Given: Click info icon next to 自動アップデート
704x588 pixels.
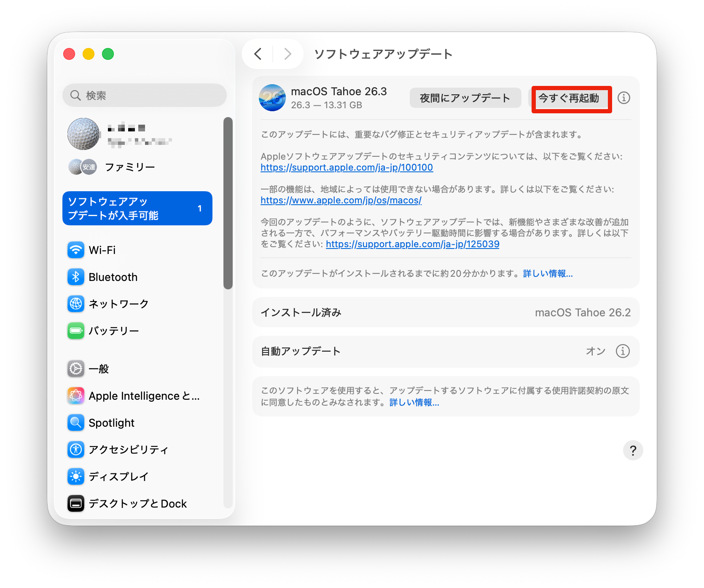Looking at the screenshot, I should (623, 351).
